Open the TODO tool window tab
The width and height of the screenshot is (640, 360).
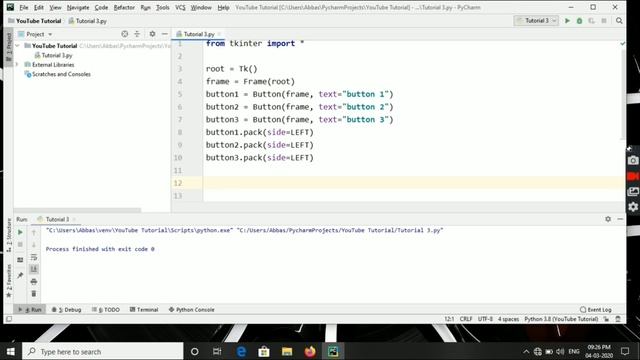(106, 309)
